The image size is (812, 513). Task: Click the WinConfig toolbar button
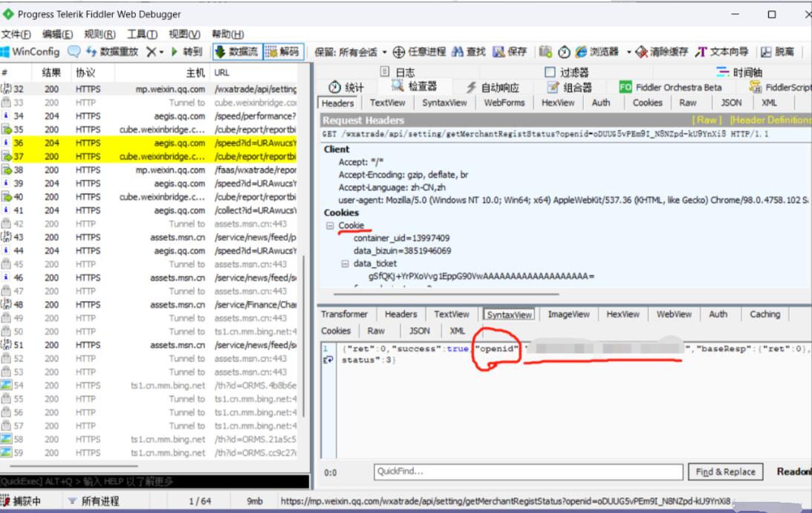(x=30, y=52)
